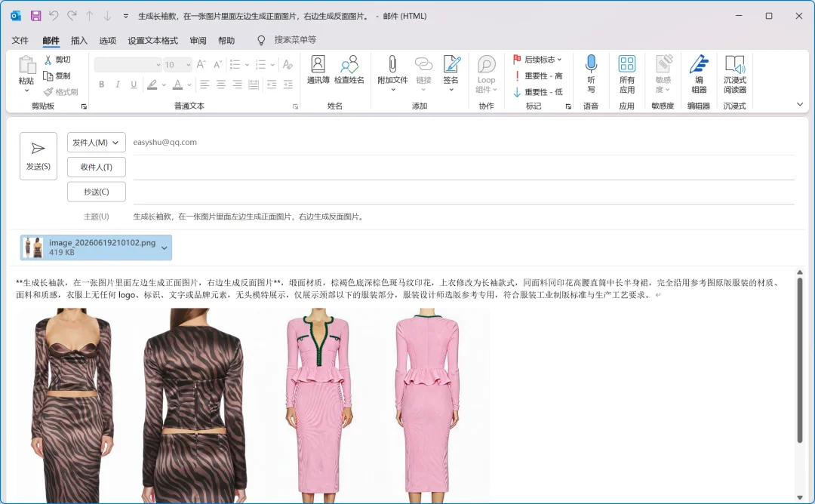
Task: Clear all formatting with the eraser A icon
Action: pyautogui.click(x=288, y=64)
